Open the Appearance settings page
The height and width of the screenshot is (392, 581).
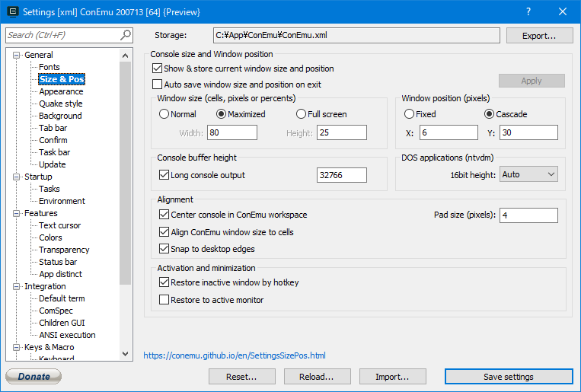pyautogui.click(x=61, y=91)
